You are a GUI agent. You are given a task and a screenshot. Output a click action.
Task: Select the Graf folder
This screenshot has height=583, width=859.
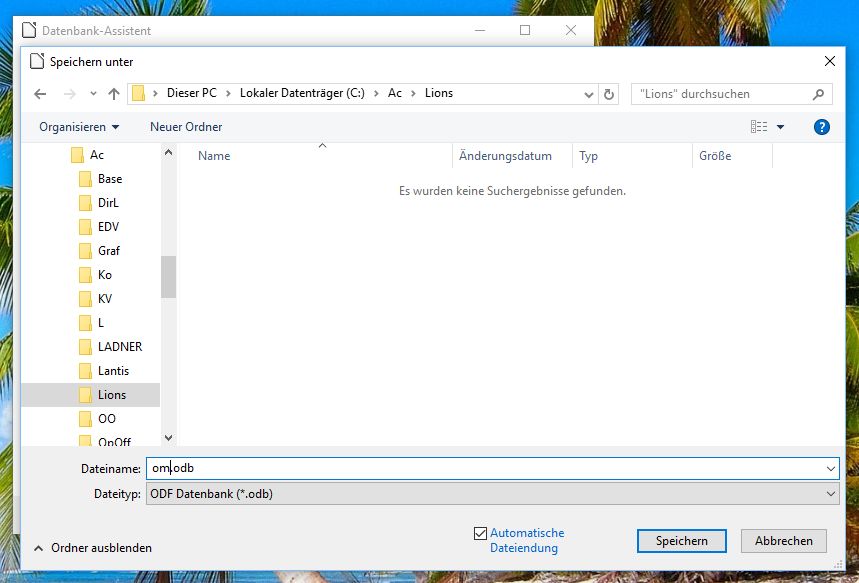[x=100, y=251]
